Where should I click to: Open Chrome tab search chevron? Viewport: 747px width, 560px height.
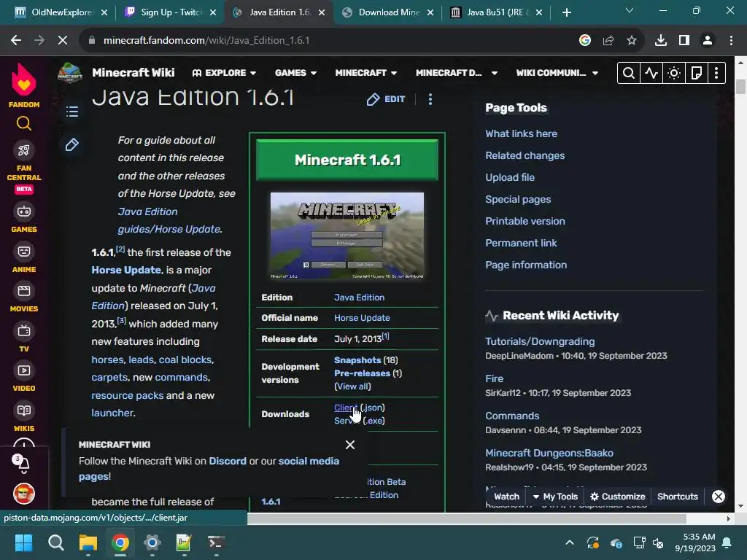[x=630, y=10]
